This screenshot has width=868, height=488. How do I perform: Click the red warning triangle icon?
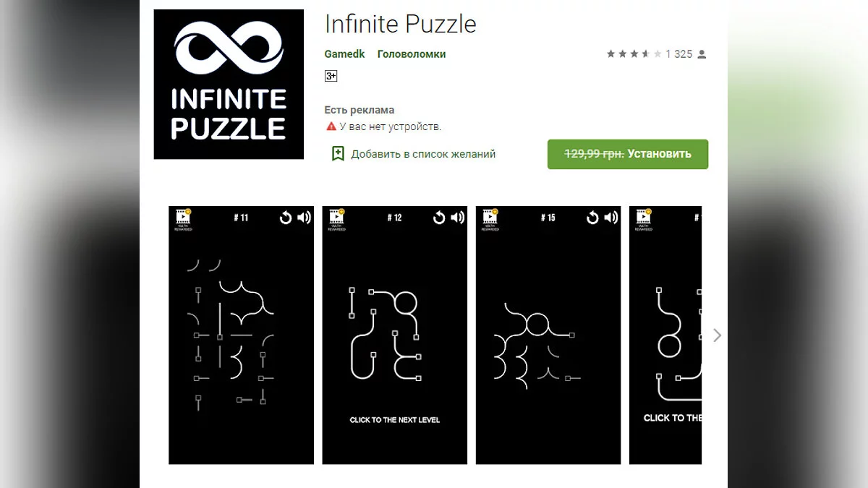click(x=331, y=127)
